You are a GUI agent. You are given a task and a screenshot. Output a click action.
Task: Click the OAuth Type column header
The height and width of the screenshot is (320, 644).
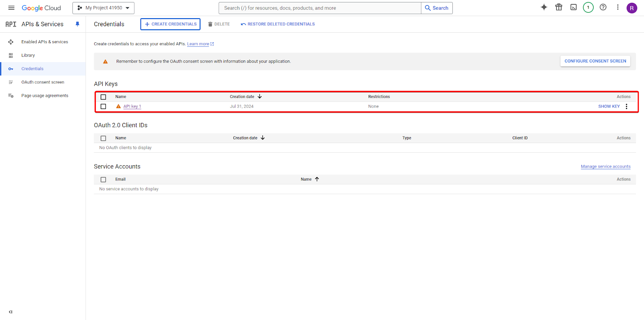(x=407, y=138)
